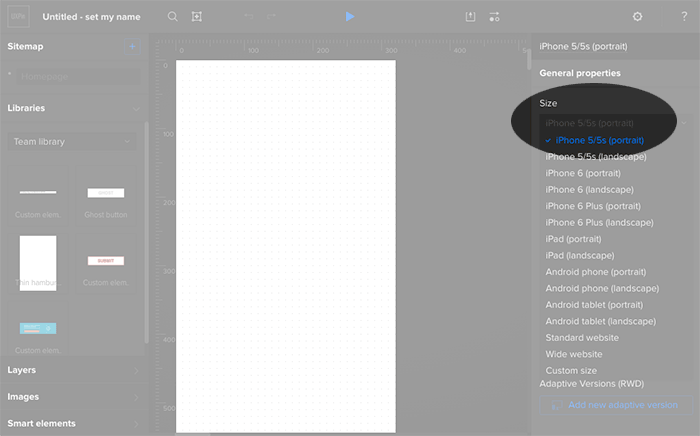Choose iPhone 6 (portrait) size
This screenshot has height=436, width=700.
(x=583, y=173)
